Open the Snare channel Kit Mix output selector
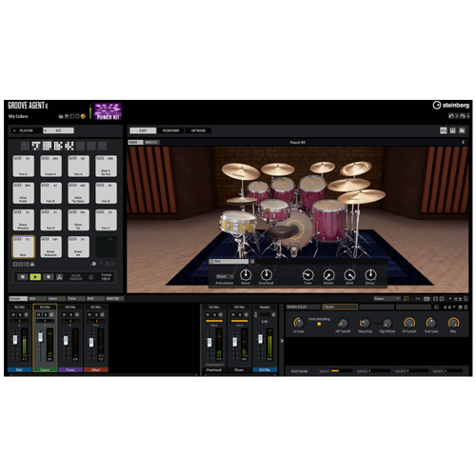Screen dimensions: 476x476 pyautogui.click(x=45, y=307)
